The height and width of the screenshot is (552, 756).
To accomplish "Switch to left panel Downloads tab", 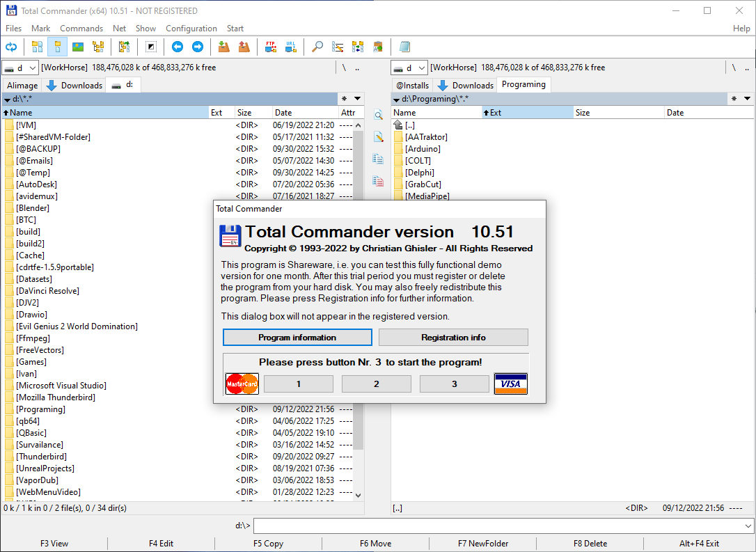I will click(74, 86).
